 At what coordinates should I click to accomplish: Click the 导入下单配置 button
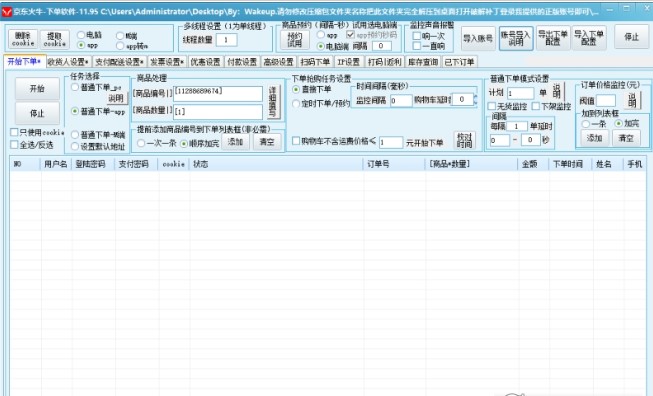pyautogui.click(x=588, y=37)
